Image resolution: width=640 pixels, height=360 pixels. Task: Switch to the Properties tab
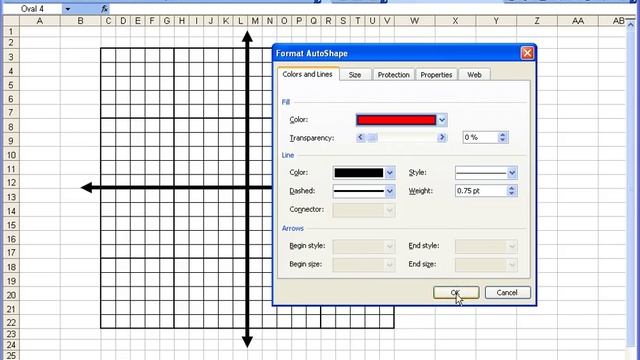coord(436,75)
